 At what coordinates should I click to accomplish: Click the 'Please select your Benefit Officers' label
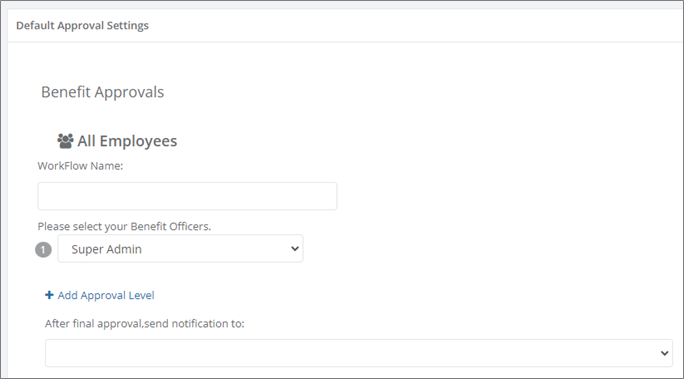coord(124,226)
